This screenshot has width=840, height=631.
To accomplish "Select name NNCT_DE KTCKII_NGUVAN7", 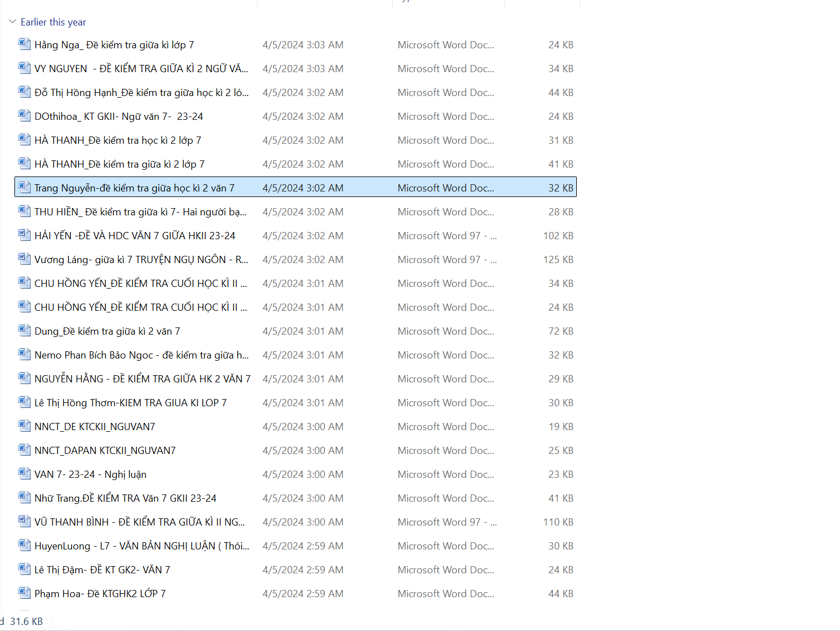I will (x=95, y=427).
